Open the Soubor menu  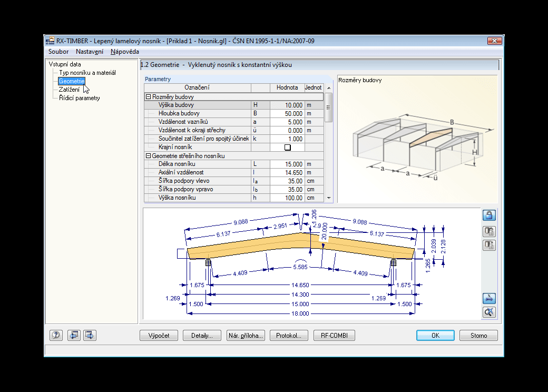[58, 52]
